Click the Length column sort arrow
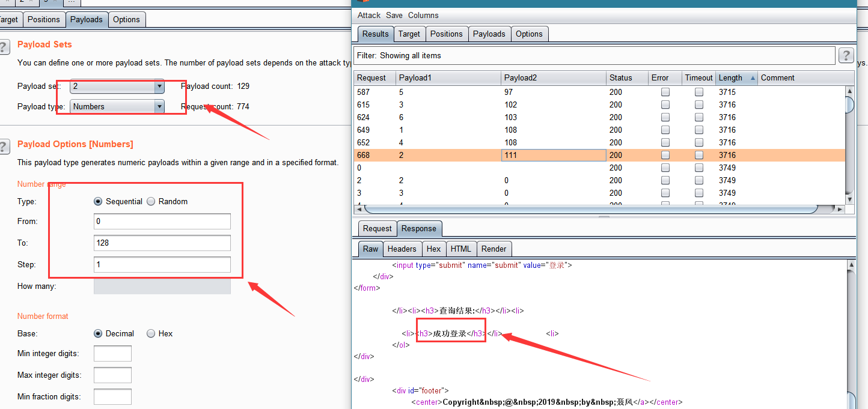 tap(753, 78)
